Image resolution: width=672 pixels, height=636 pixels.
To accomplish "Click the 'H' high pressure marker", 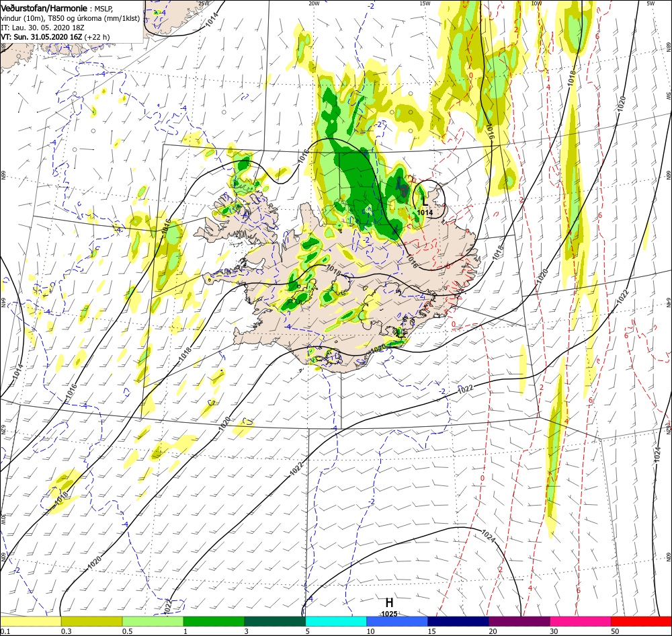I will pos(389,602).
